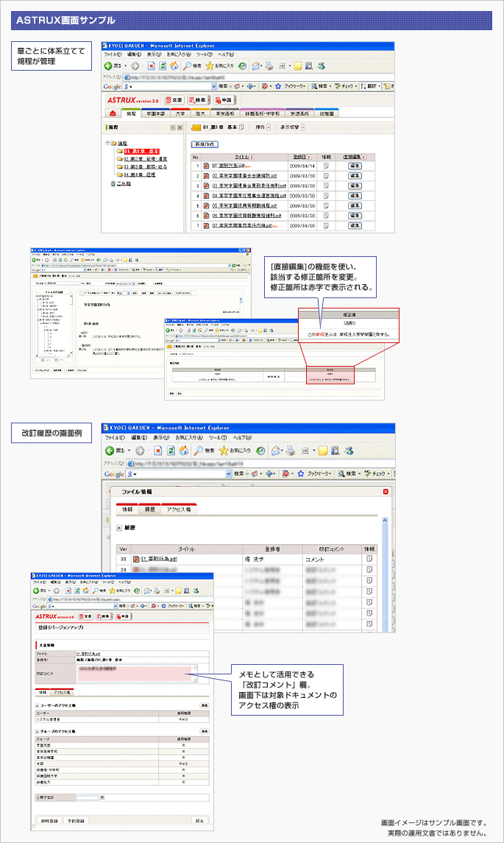Click the Mail icon in document list window toolbar
Screen dimensions: 504x843
click(256, 66)
